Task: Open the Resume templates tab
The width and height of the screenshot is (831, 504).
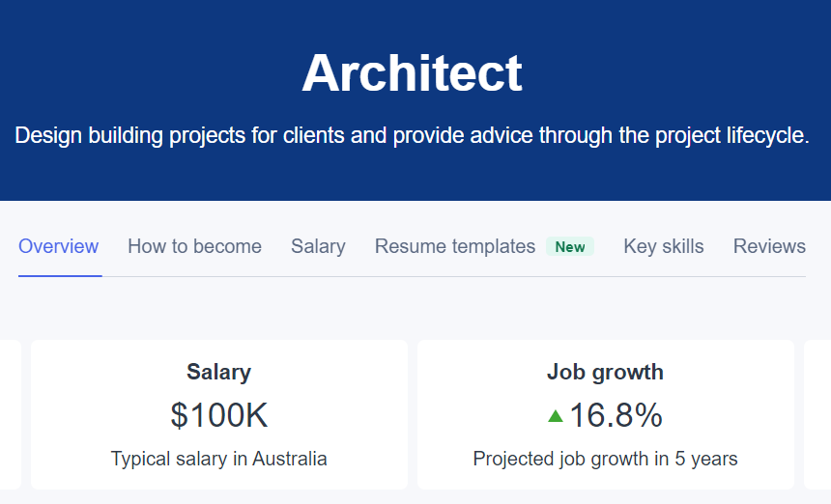Action: coord(455,246)
